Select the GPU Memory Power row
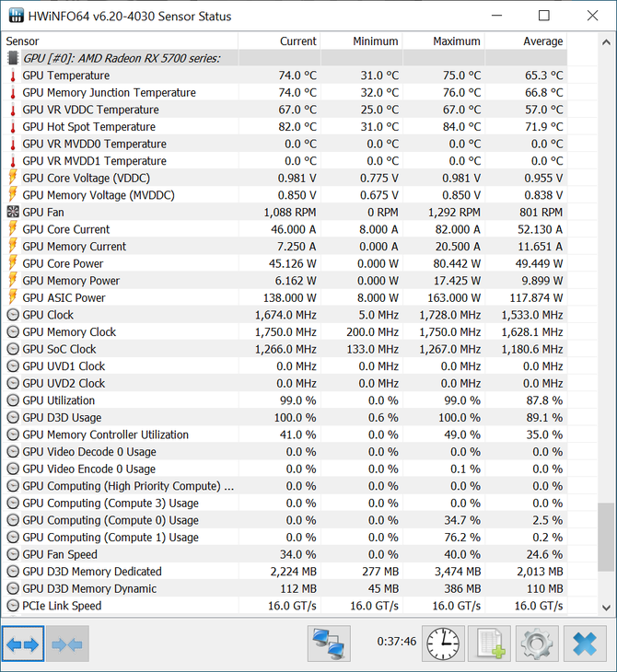617x672 pixels. (285, 281)
